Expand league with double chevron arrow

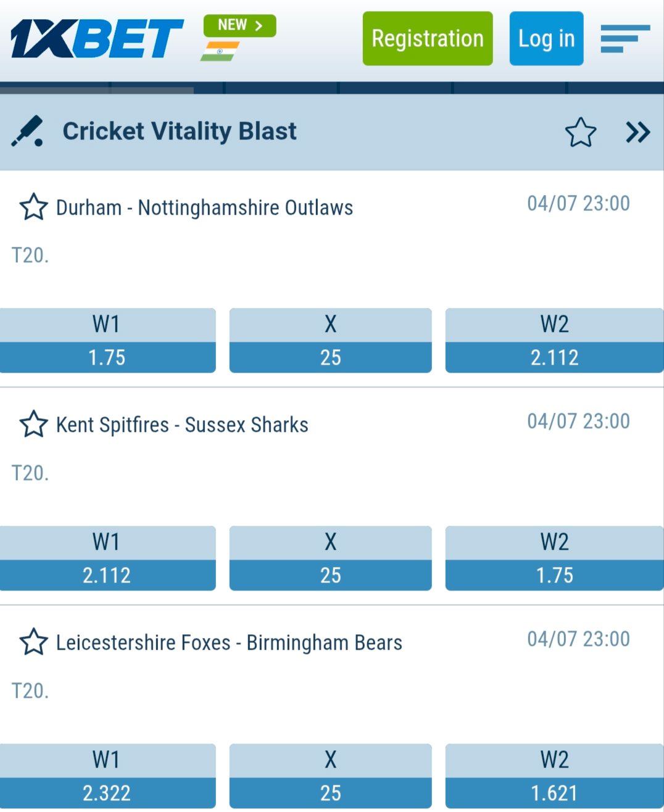(x=638, y=132)
